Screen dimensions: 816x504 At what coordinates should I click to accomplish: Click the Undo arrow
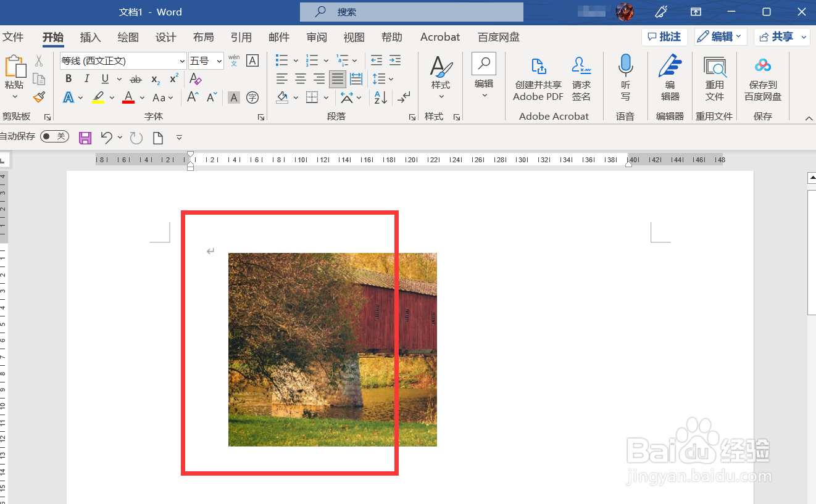click(x=107, y=138)
